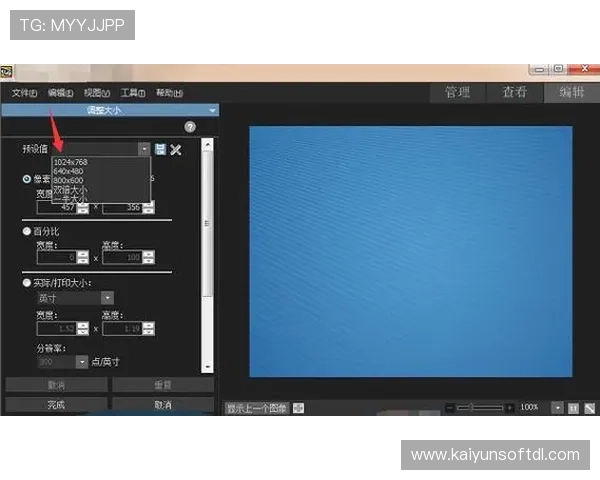Click the save preset floppy icon
Viewport: 600px width, 480px height.
pyautogui.click(x=160, y=149)
